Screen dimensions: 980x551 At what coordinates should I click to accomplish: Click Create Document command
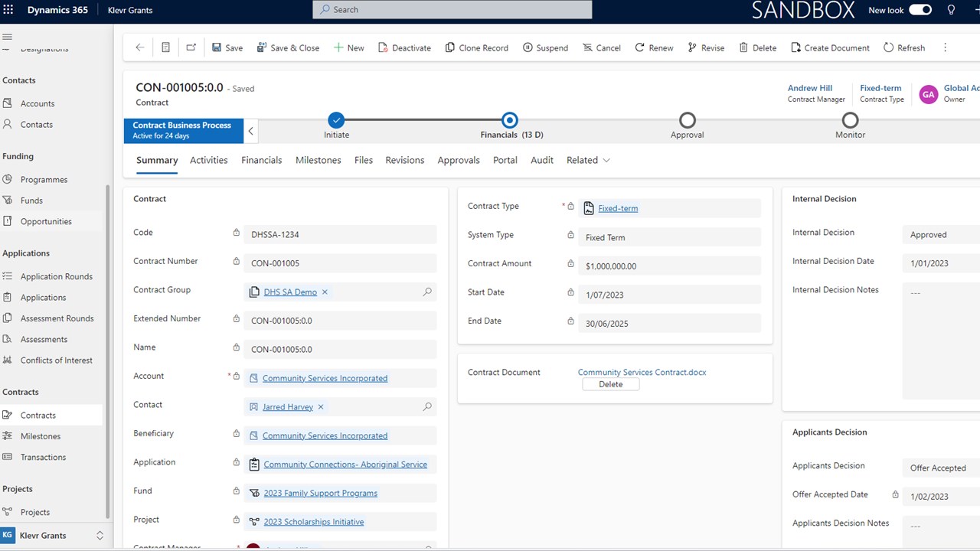coord(831,47)
